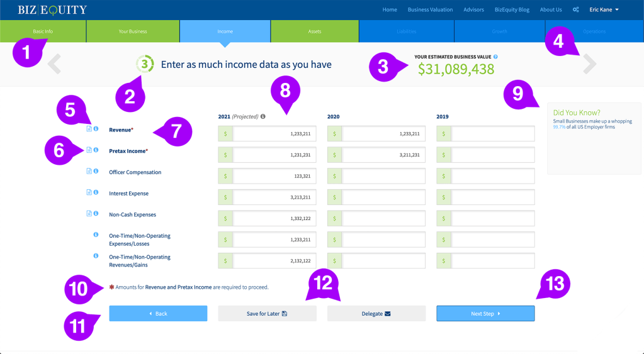Expand the Eric Kane user dropdown
This screenshot has width=644, height=354.
(x=604, y=10)
